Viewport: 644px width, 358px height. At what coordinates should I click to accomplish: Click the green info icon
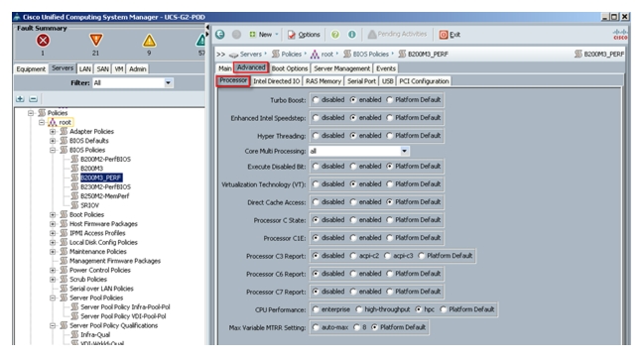pos(352,35)
